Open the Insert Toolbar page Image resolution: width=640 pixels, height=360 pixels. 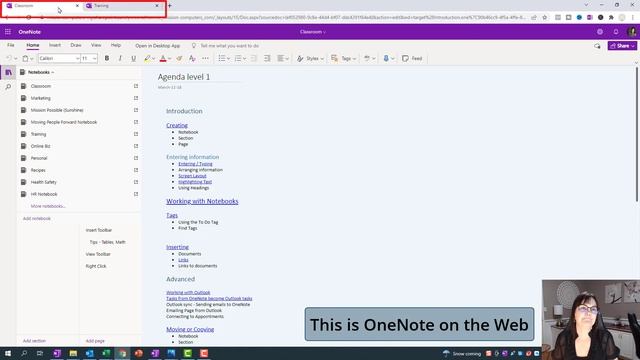pos(99,230)
